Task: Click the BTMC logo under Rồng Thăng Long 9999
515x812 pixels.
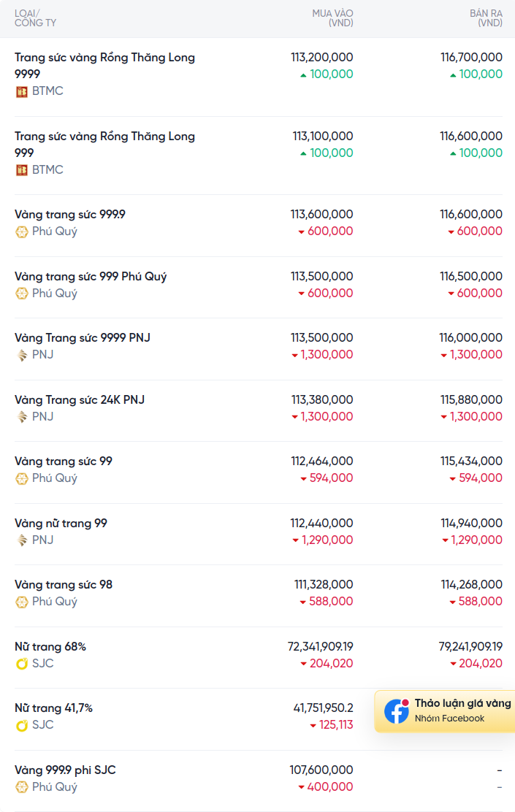Action: click(x=22, y=91)
